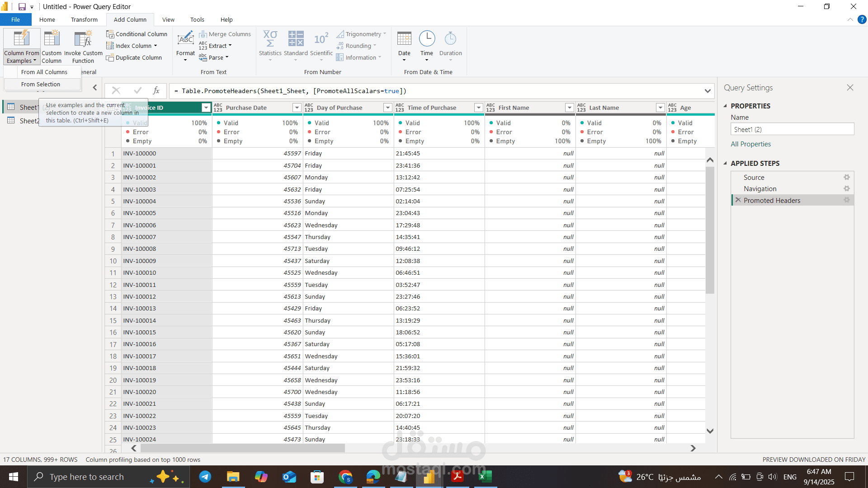Click the Source step settings gear
Image resolution: width=868 pixels, height=488 pixels.
846,178
